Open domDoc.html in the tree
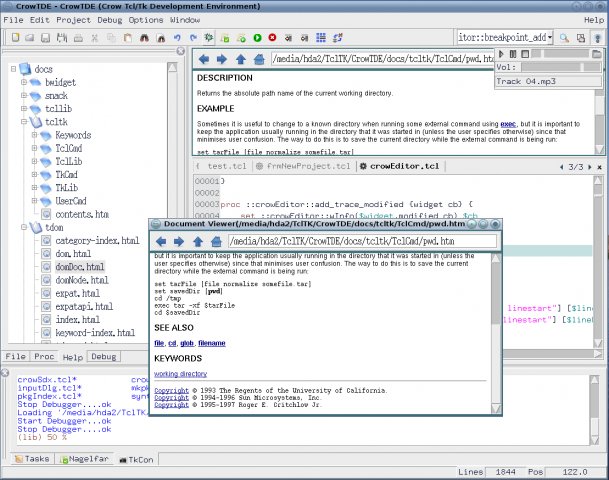This screenshot has height=480, width=609. tap(80, 267)
